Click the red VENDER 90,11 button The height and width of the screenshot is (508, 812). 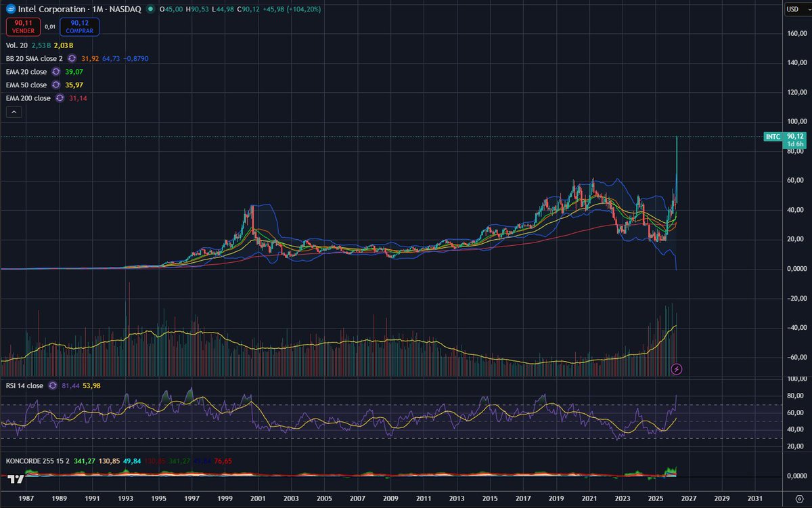(23, 27)
